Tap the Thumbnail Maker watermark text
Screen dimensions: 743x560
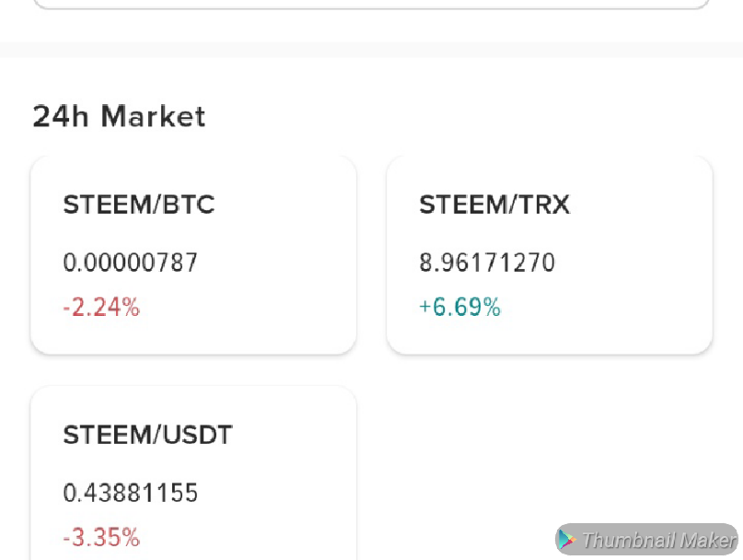coord(657,540)
